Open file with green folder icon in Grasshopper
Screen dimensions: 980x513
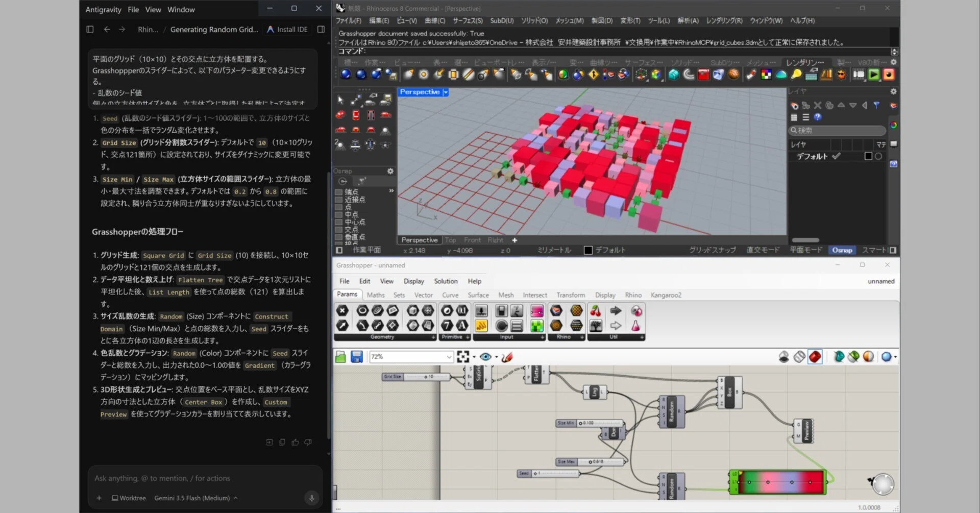(340, 357)
